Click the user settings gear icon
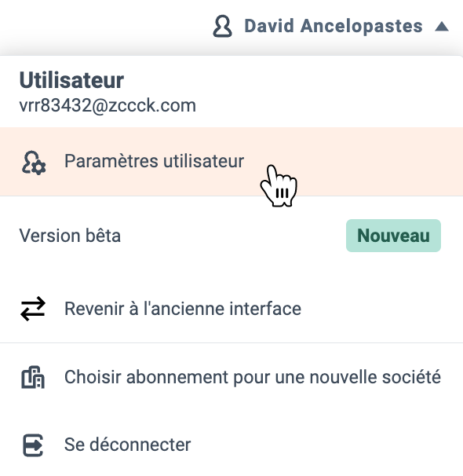463x476 pixels. (34, 163)
